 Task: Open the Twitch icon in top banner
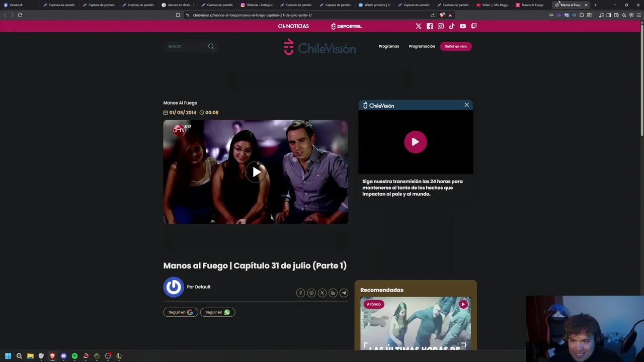474,26
